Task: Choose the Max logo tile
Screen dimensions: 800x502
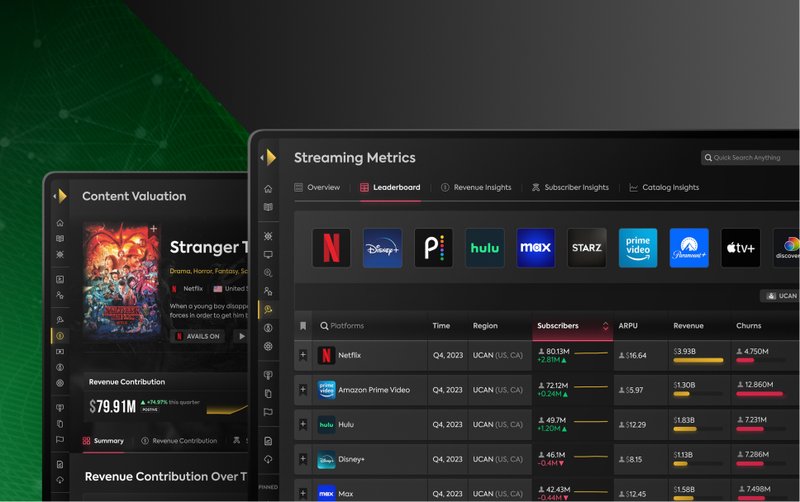Action: [x=535, y=248]
